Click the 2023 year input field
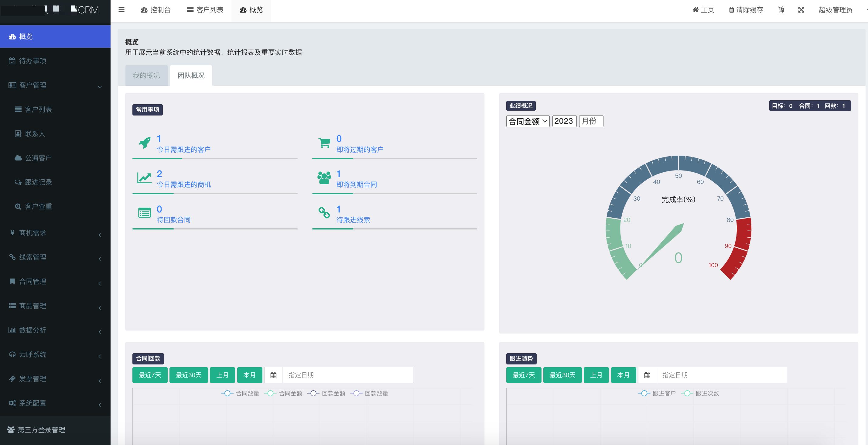Screen dimensions: 868x445 point(564,121)
